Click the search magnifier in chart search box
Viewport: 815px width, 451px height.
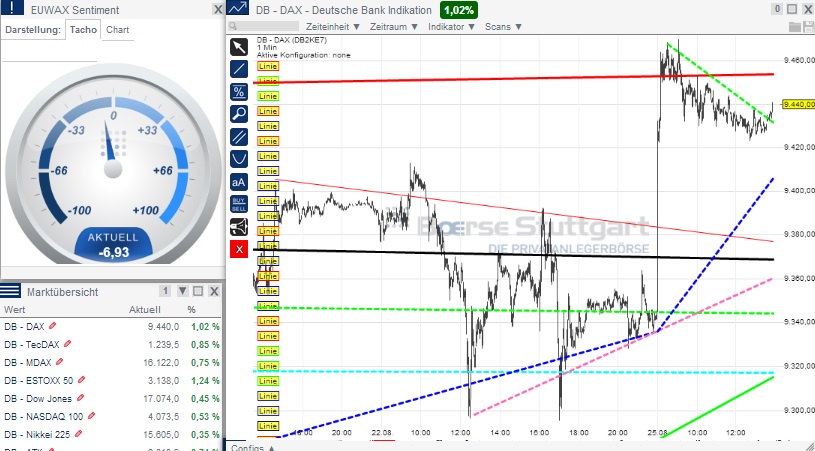tap(233, 26)
